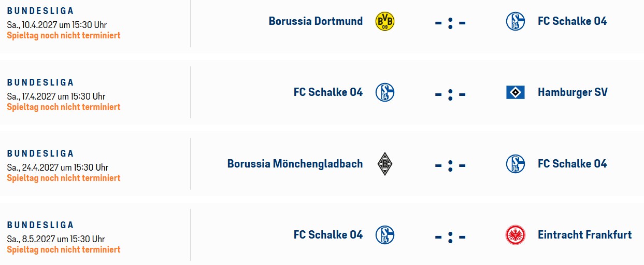
Task: Click Schalke crest beside Hamburger SV fixture
Action: (385, 92)
